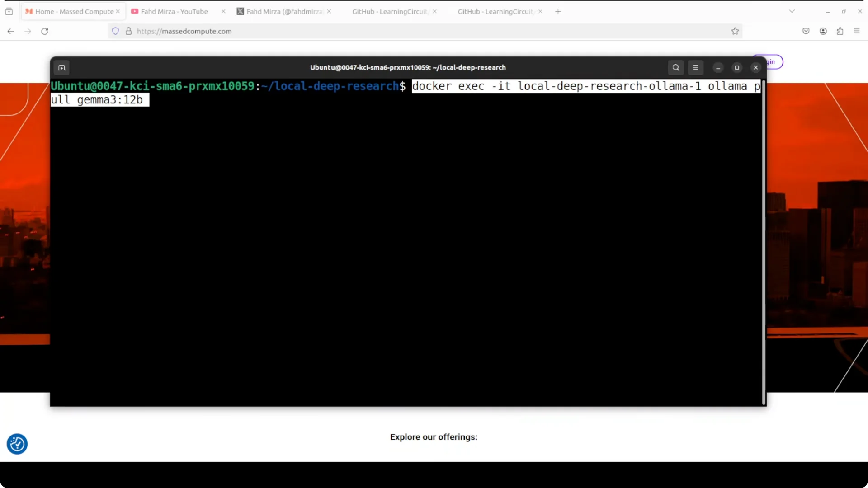Close the Fahd Mirza X tab
868x488 pixels.
pos(329,12)
